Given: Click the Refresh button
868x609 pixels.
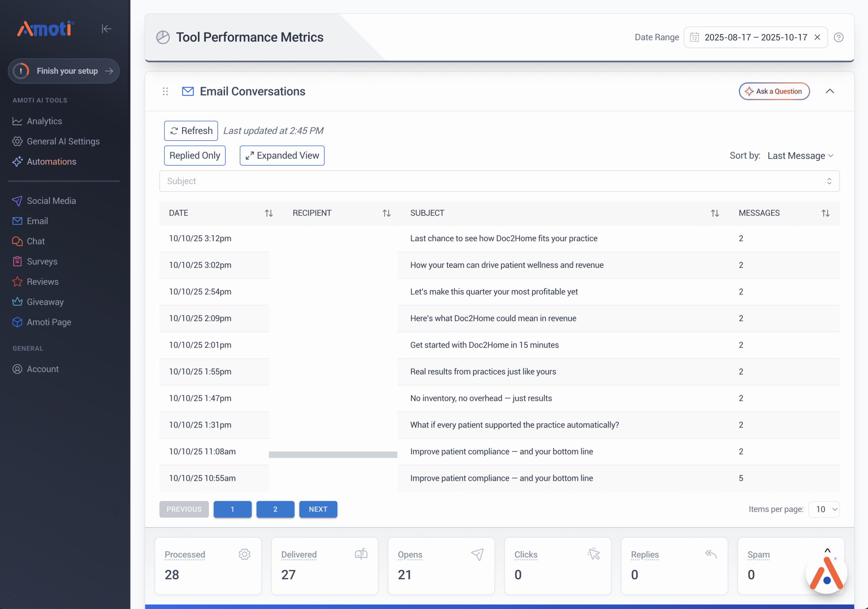Looking at the screenshot, I should (191, 131).
